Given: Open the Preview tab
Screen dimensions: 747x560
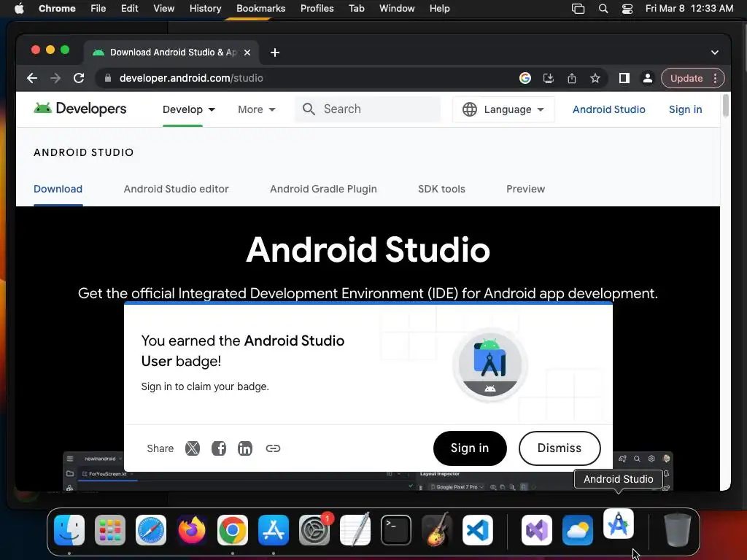Looking at the screenshot, I should click(525, 189).
